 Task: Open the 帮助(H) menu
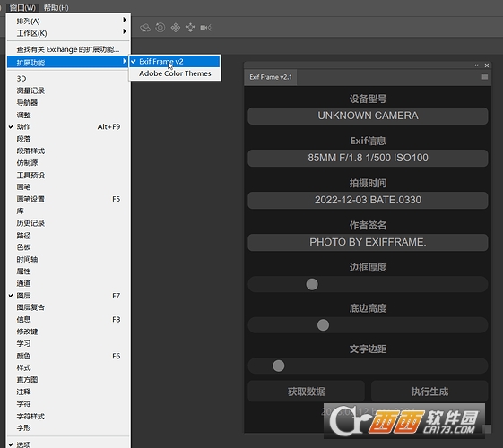[x=56, y=7]
